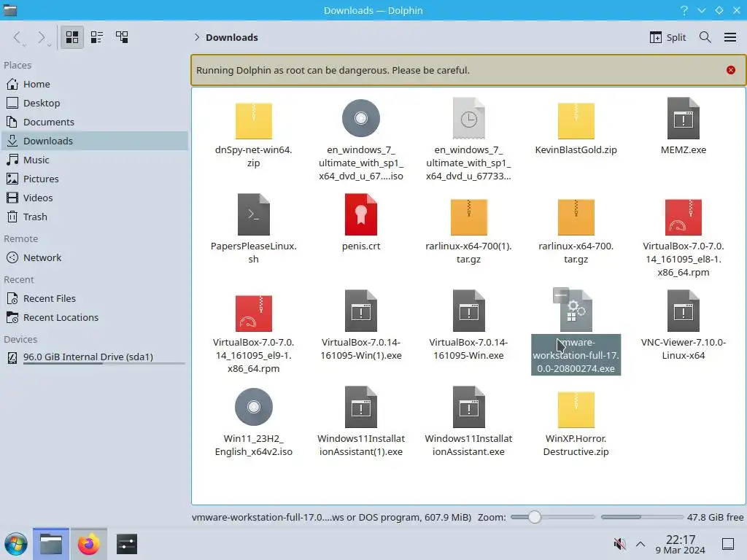Open Videos in Places
This screenshot has height=560, width=747.
tap(94, 198)
